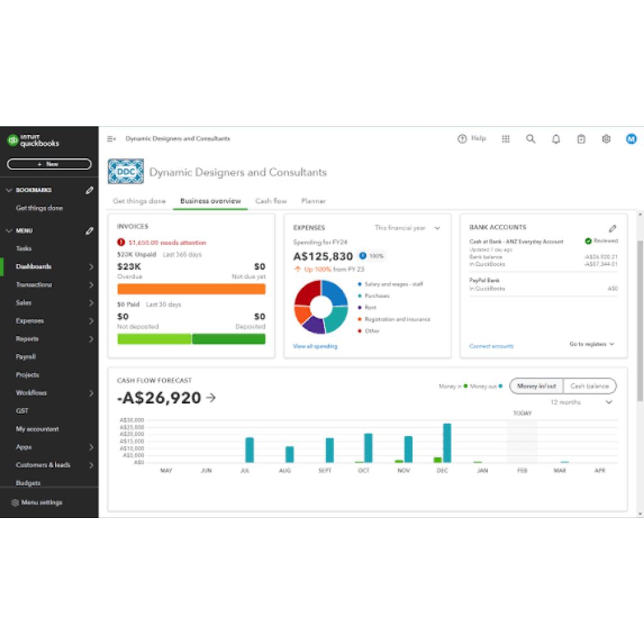Open the user profile avatar M
644x644 pixels.
tap(631, 139)
